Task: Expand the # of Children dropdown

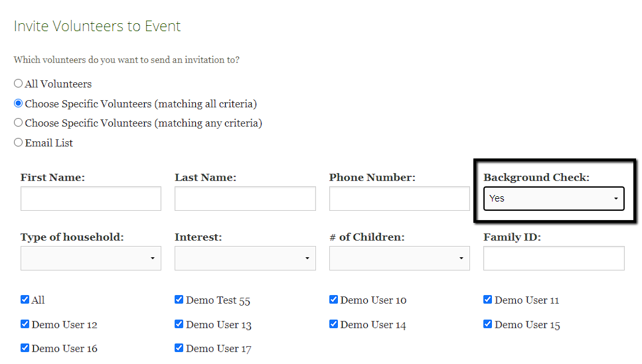Action: pos(399,259)
